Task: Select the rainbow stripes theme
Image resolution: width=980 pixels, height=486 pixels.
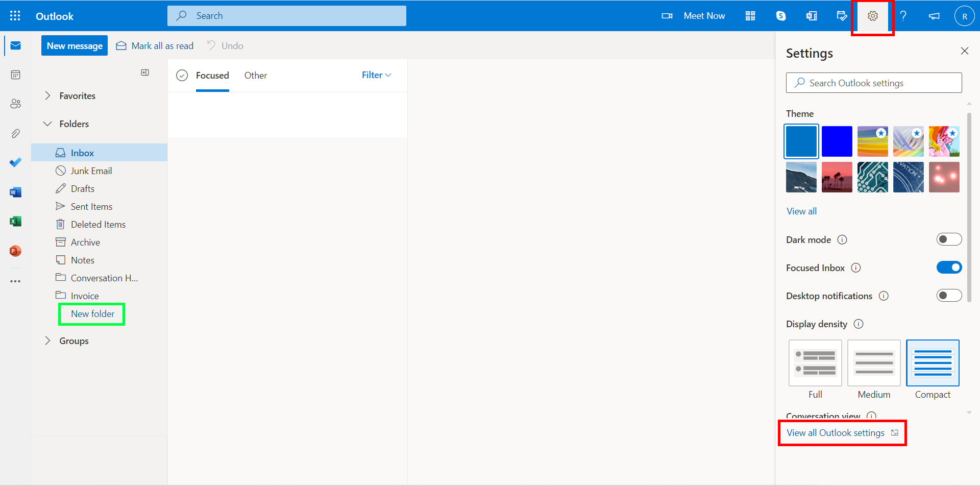Action: 873,141
